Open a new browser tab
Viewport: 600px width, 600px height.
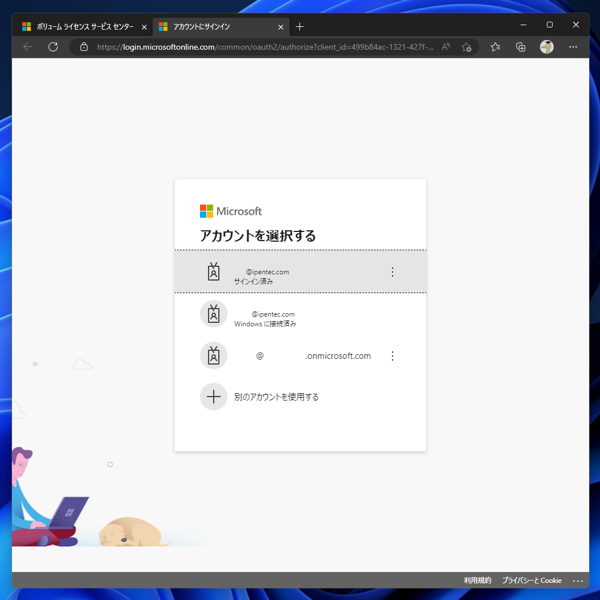tap(300, 27)
